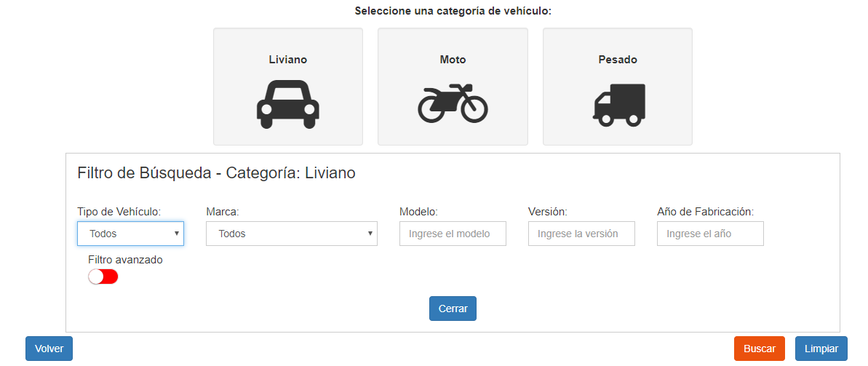
Task: Enable the Filtro avanzado switch
Action: point(103,277)
